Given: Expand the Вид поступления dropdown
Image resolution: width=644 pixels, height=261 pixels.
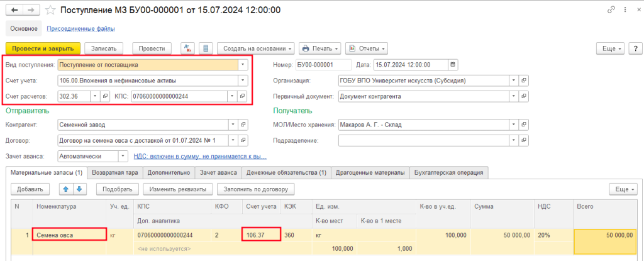Looking at the screenshot, I should (243, 64).
